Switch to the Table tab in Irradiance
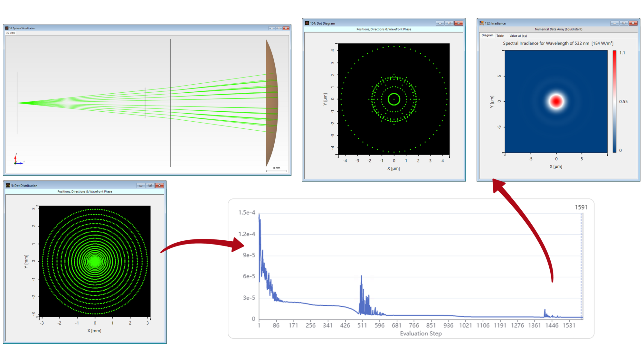Viewport: 644px width, 362px height. 500,36
